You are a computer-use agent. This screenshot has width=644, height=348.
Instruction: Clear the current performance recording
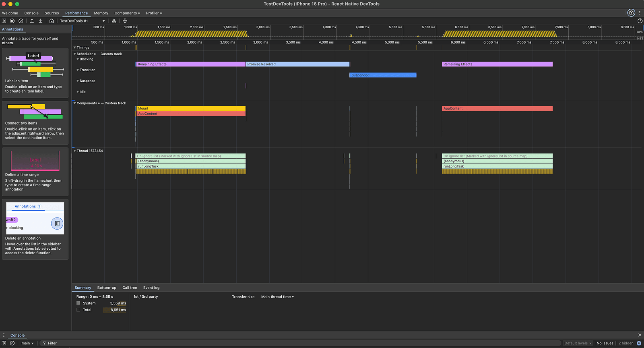(21, 21)
